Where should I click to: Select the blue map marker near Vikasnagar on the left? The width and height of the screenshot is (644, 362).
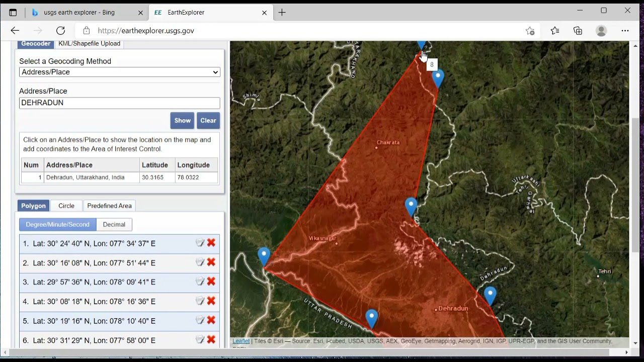coord(264,256)
